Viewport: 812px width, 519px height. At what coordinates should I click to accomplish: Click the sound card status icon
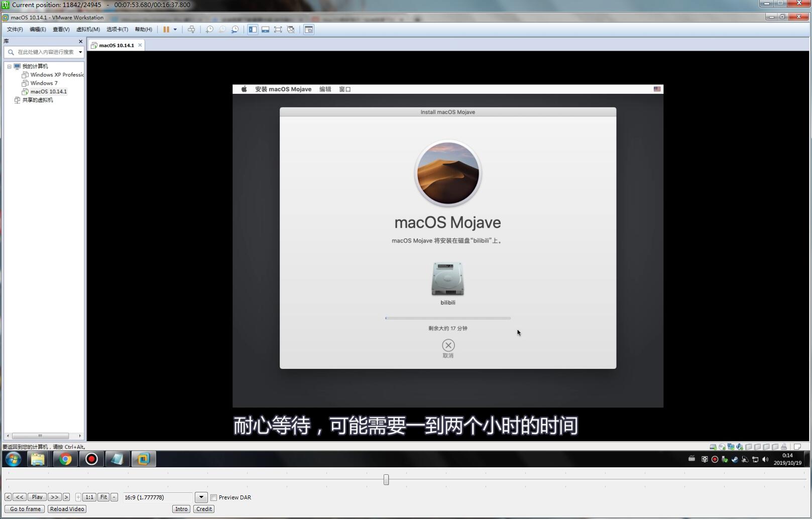(740, 447)
